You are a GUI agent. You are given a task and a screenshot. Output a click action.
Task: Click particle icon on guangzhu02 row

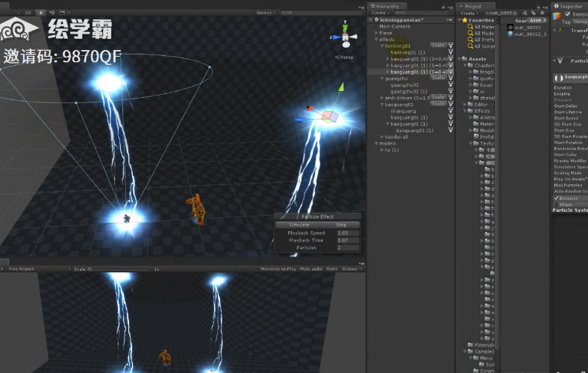coord(451,85)
